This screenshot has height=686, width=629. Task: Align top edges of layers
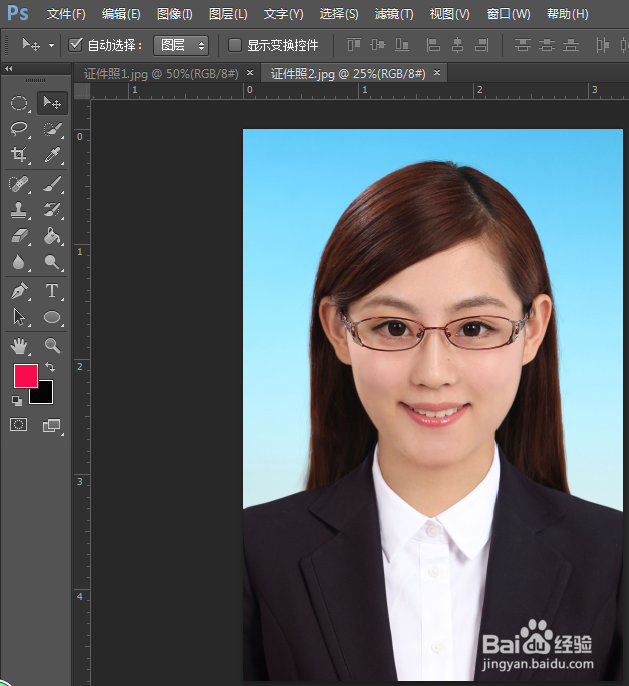[354, 45]
